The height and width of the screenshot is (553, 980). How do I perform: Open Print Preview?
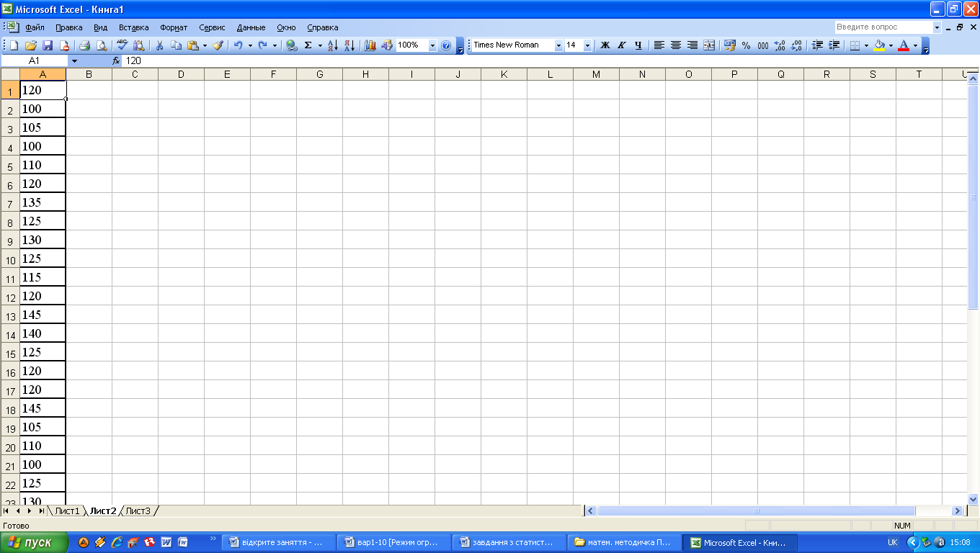tap(102, 45)
